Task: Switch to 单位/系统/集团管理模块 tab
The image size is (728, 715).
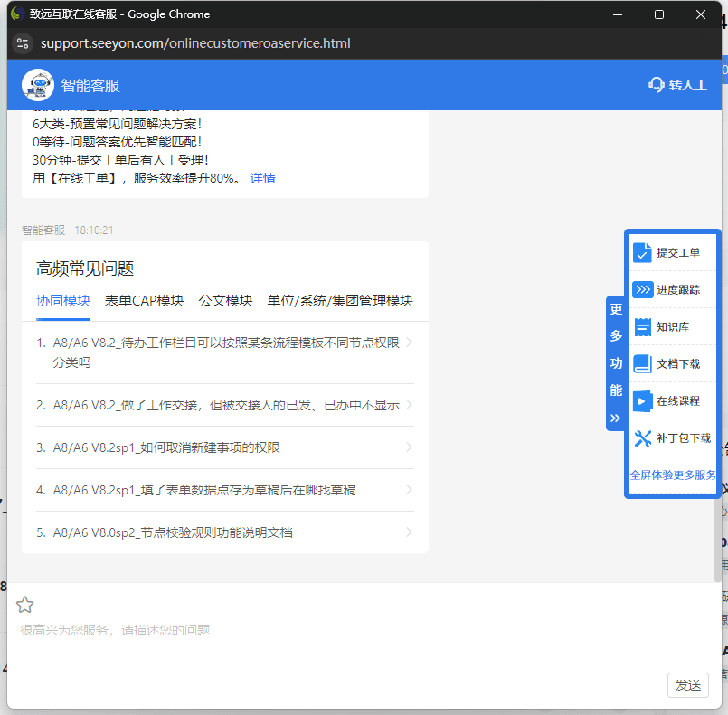Action: pyautogui.click(x=340, y=301)
